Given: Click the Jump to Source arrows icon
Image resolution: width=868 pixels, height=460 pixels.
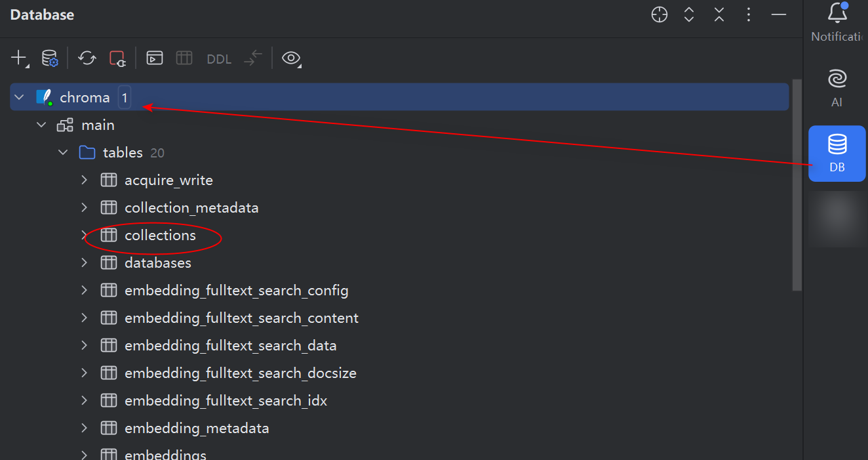Looking at the screenshot, I should pos(253,58).
